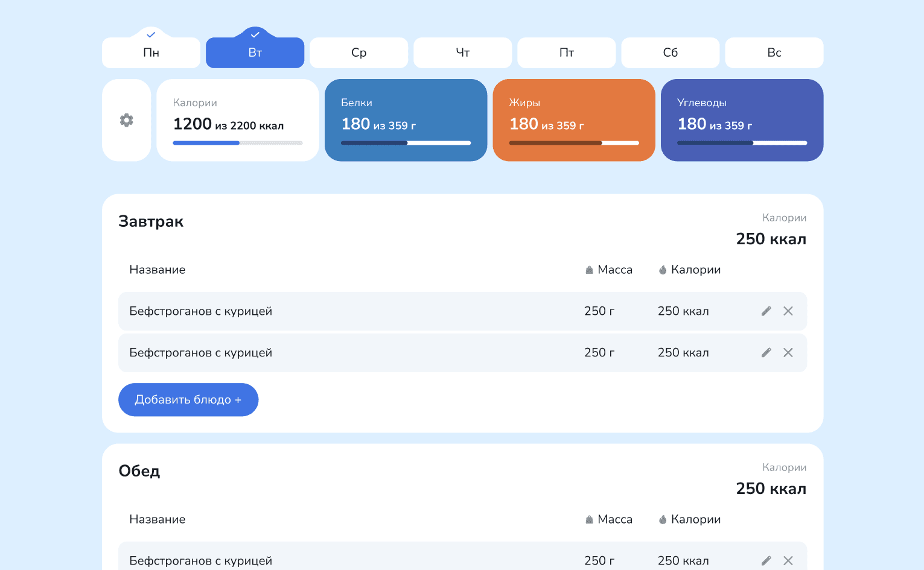
Task: Switch to the Ср day tab
Action: pyautogui.click(x=358, y=52)
